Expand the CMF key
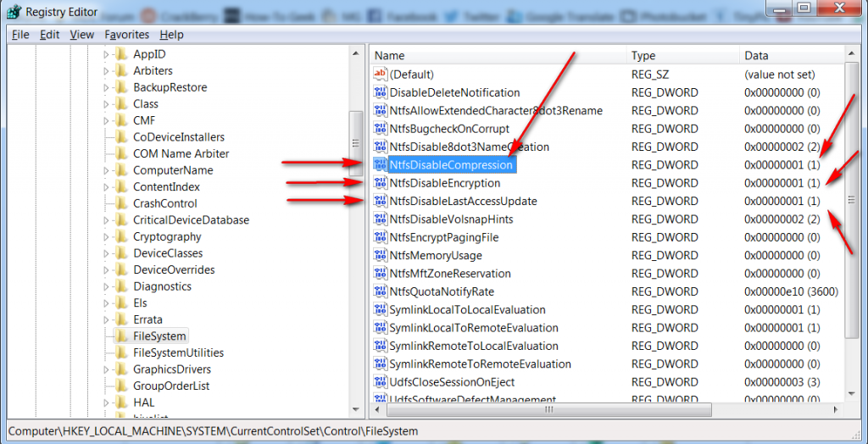The width and height of the screenshot is (868, 444). pyautogui.click(x=107, y=121)
